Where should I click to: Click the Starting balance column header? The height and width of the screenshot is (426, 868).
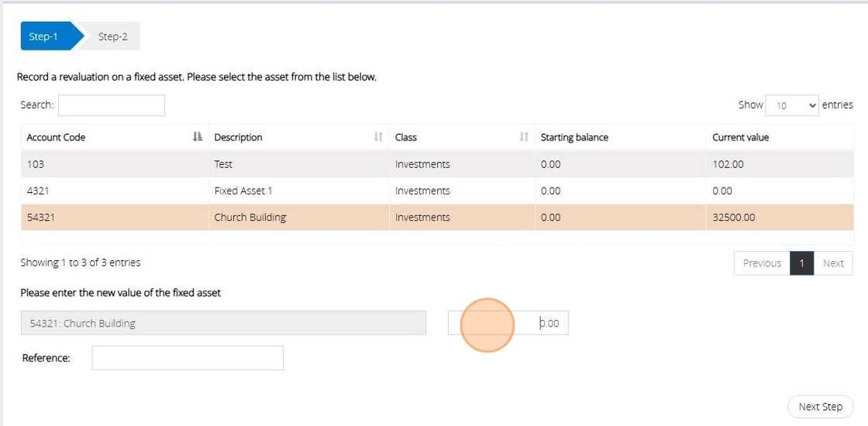pos(574,137)
